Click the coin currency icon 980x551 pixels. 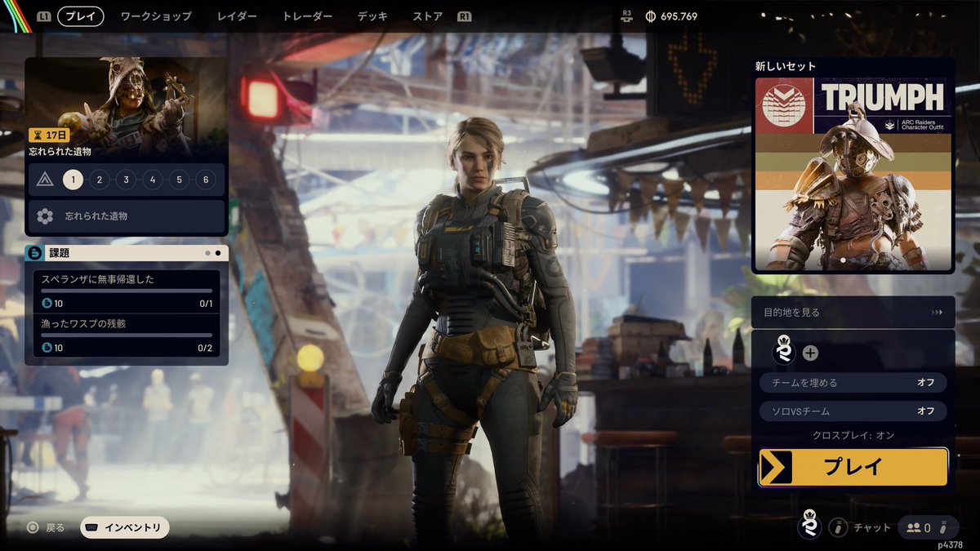tap(651, 16)
